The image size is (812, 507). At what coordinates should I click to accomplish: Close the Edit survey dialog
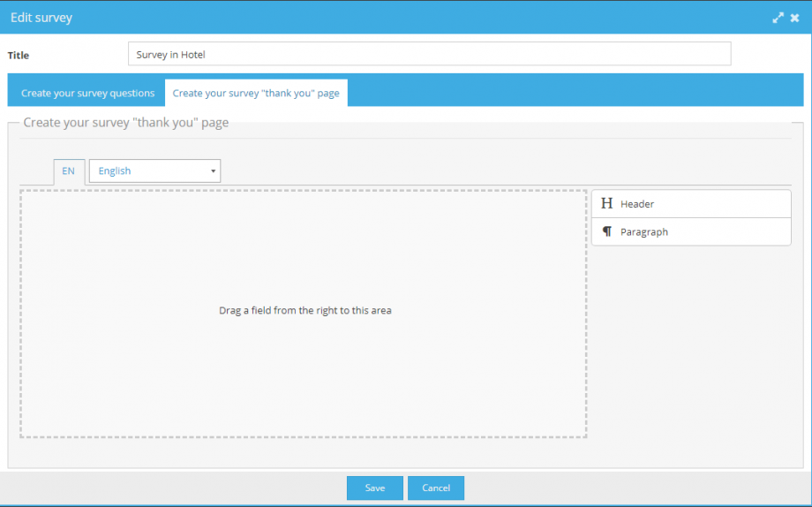point(795,19)
